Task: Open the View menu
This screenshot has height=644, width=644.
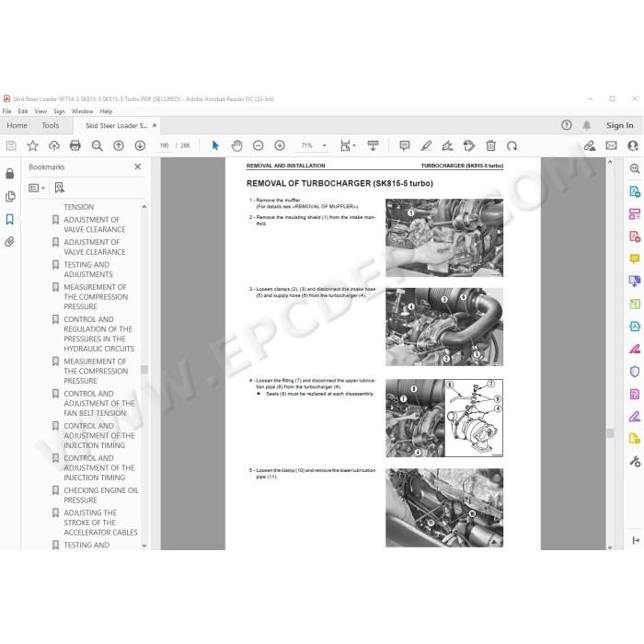Action: 40,111
